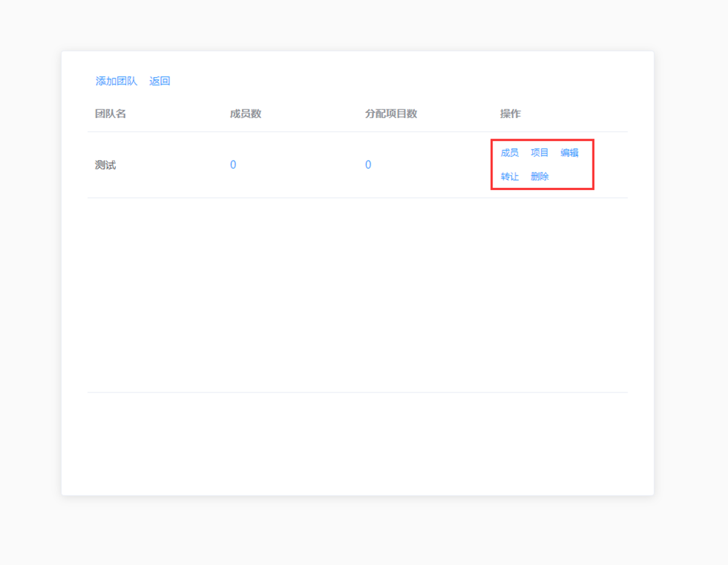Click the 成员数 value 0 for 测试
728x565 pixels.
coord(233,164)
